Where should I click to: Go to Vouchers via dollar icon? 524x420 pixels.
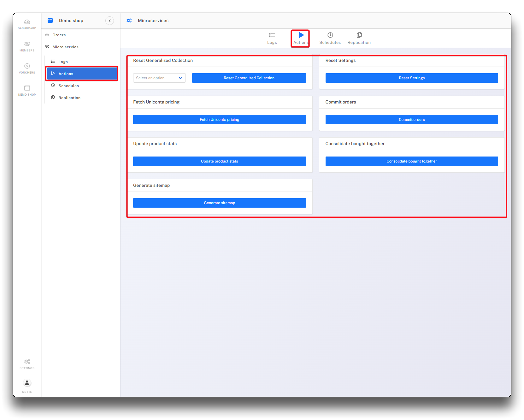click(x=27, y=66)
